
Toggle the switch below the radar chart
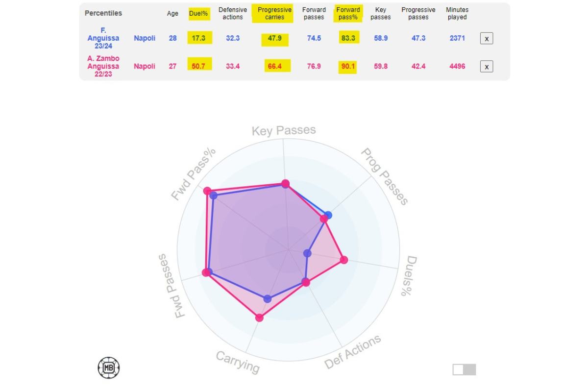point(464,369)
